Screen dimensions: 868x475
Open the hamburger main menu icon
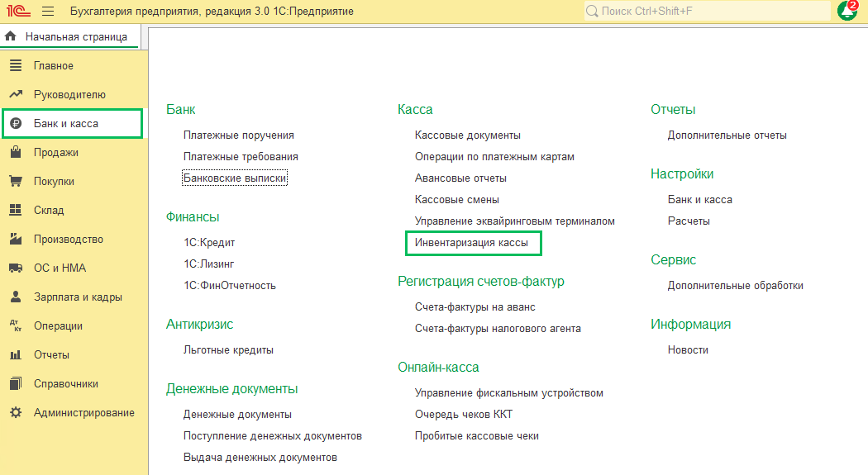pos(48,11)
